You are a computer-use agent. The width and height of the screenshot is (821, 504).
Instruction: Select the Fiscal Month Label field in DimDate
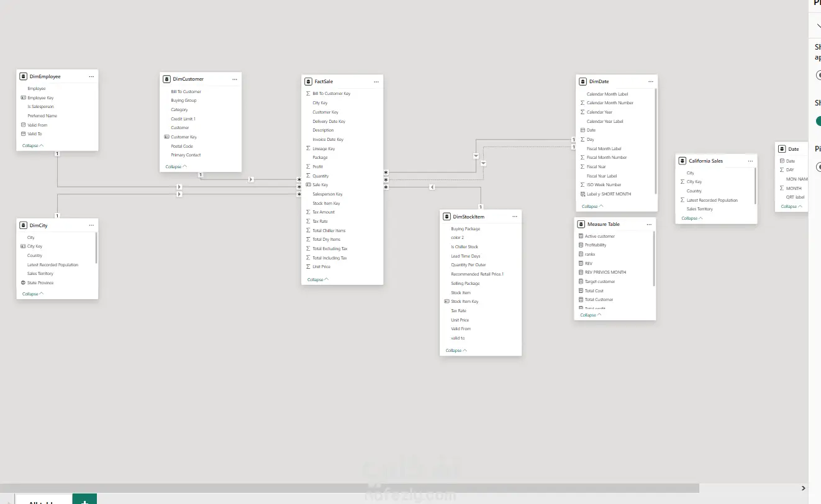604,148
